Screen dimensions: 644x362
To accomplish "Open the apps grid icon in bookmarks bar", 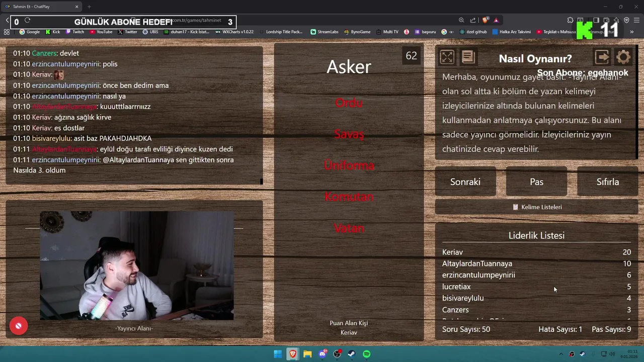I will click(7, 32).
